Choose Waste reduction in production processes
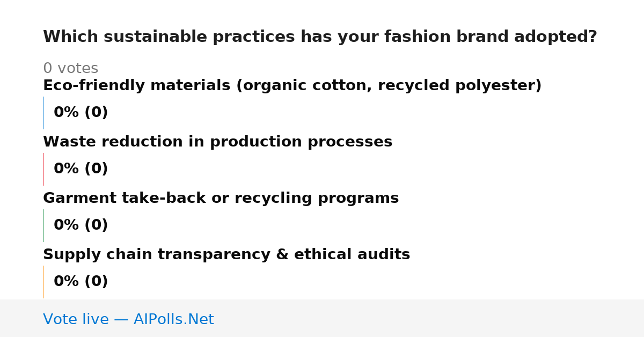Image resolution: width=644 pixels, height=337 pixels. click(217, 142)
